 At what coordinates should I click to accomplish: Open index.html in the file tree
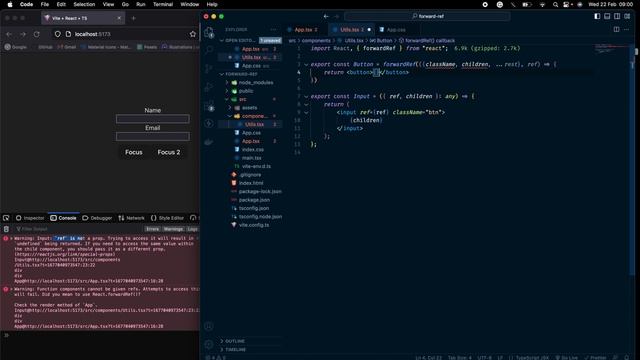tap(251, 183)
